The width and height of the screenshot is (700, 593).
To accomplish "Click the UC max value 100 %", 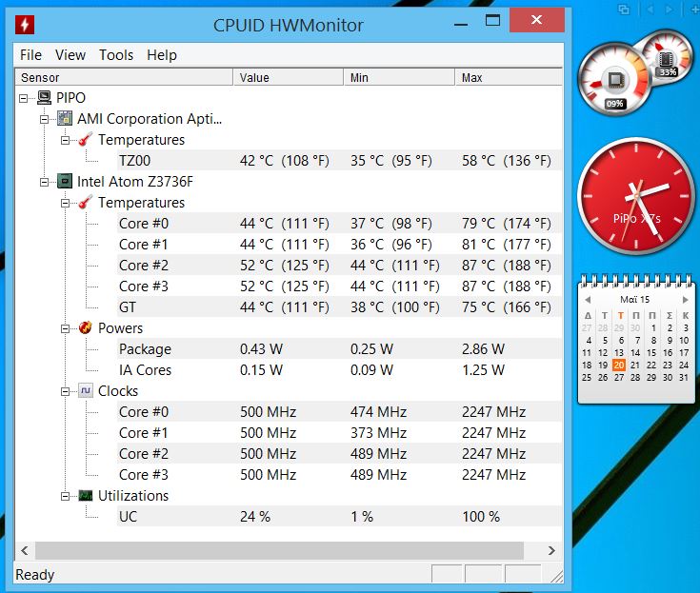I will coord(481,516).
